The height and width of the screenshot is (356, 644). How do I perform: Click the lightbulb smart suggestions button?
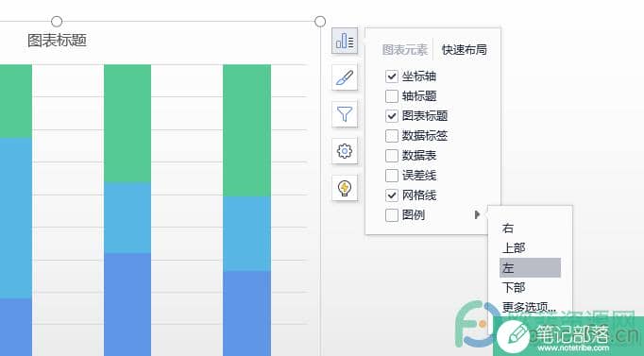coord(345,188)
